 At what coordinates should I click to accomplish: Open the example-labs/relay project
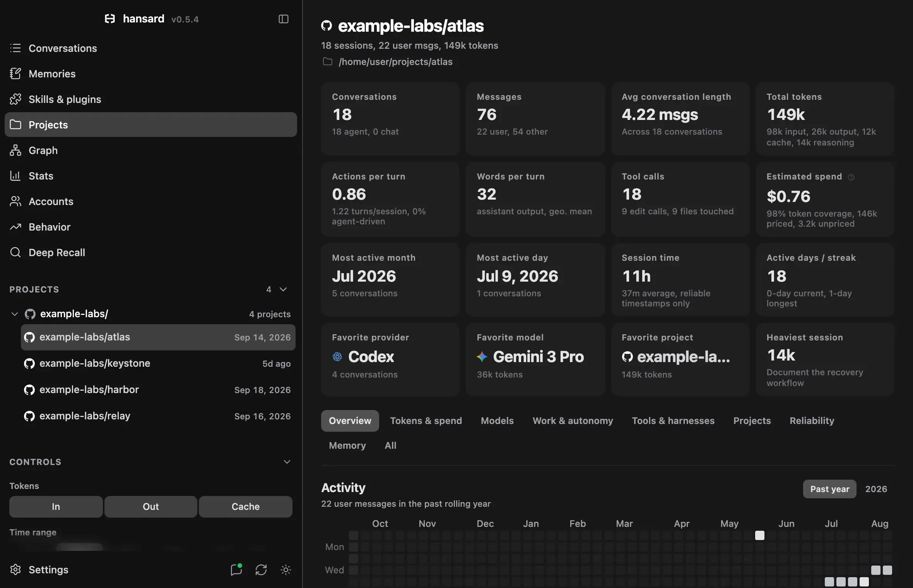coord(158,416)
